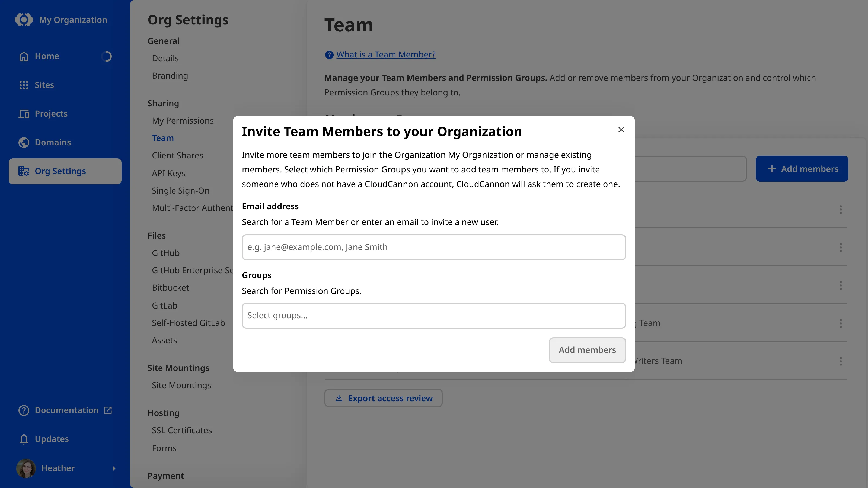Screen dimensions: 868x488
Task: Open GitHub settings page
Action: click(165, 253)
